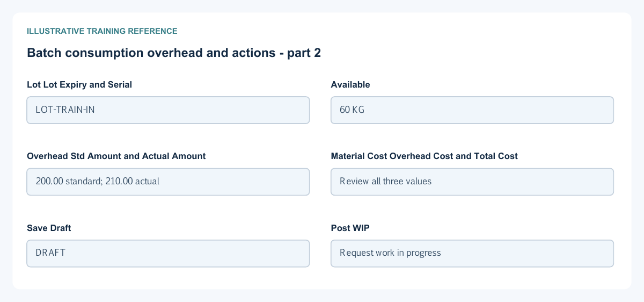Click the 'Batch consumption overhead and actions' heading
Viewport: 644px width, 302px height.
pos(174,53)
